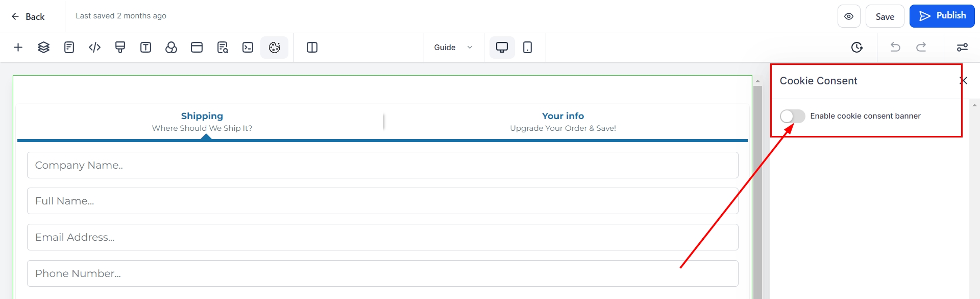Click the plus icon to add element
The width and height of the screenshot is (980, 299).
(18, 48)
